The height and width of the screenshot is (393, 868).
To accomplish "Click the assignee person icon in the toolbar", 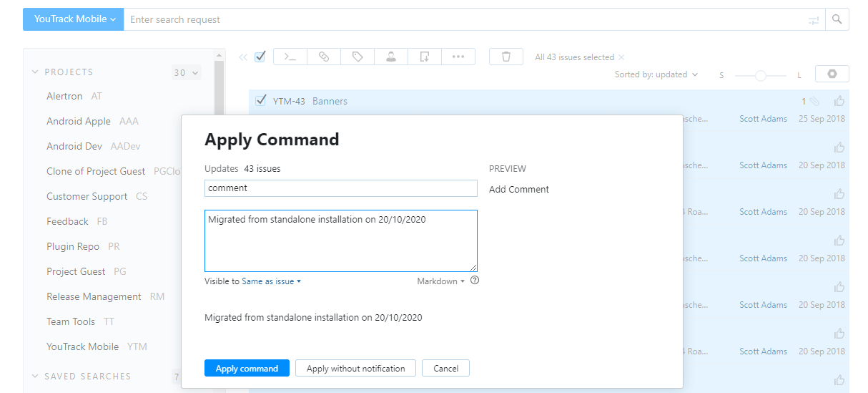I will [391, 57].
